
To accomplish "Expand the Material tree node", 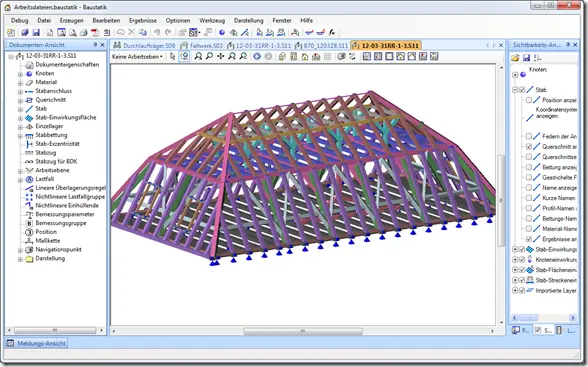I will pos(20,82).
